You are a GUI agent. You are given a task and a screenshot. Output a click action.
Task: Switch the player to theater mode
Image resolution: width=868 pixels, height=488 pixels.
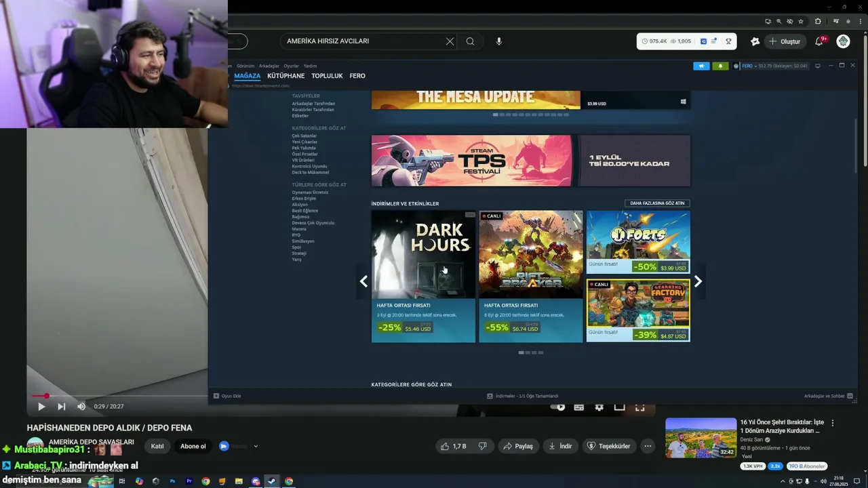click(619, 407)
